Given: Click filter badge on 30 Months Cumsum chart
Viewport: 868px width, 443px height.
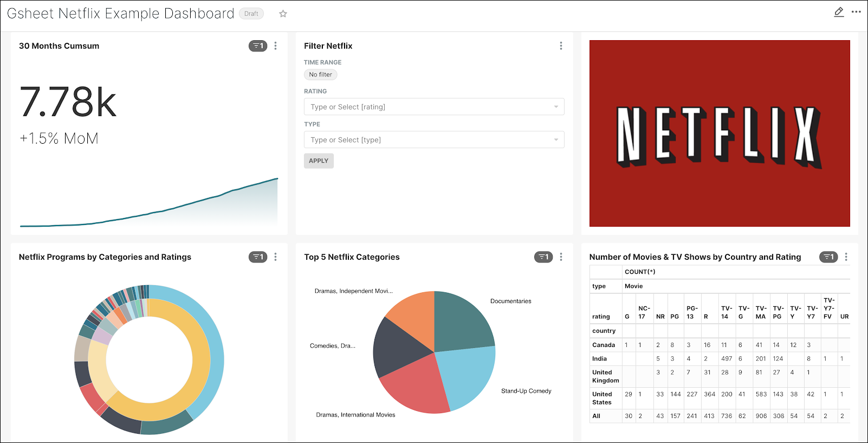Looking at the screenshot, I should (x=258, y=46).
